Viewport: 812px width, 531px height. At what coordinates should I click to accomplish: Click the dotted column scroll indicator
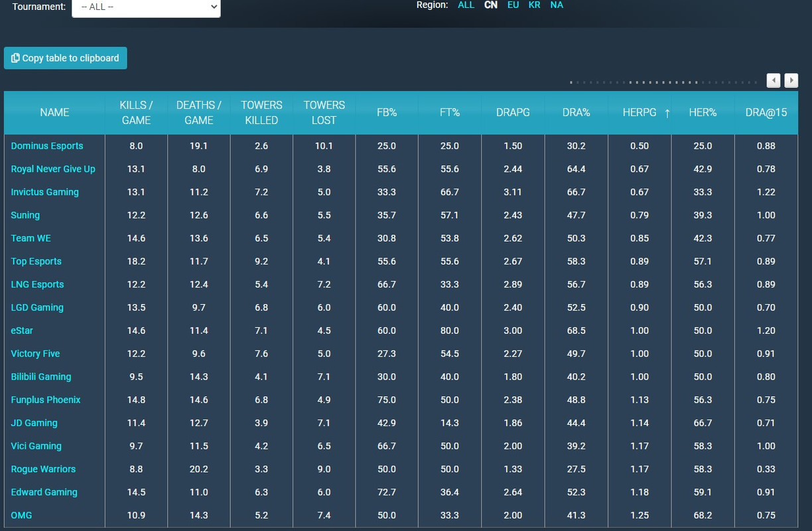click(x=663, y=82)
